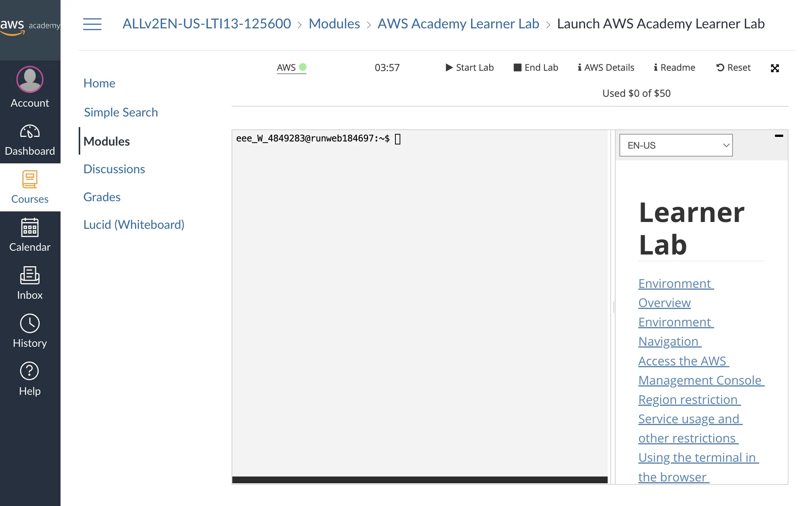Open the EN-US language dropdown
This screenshot has width=812, height=506.
[x=676, y=145]
